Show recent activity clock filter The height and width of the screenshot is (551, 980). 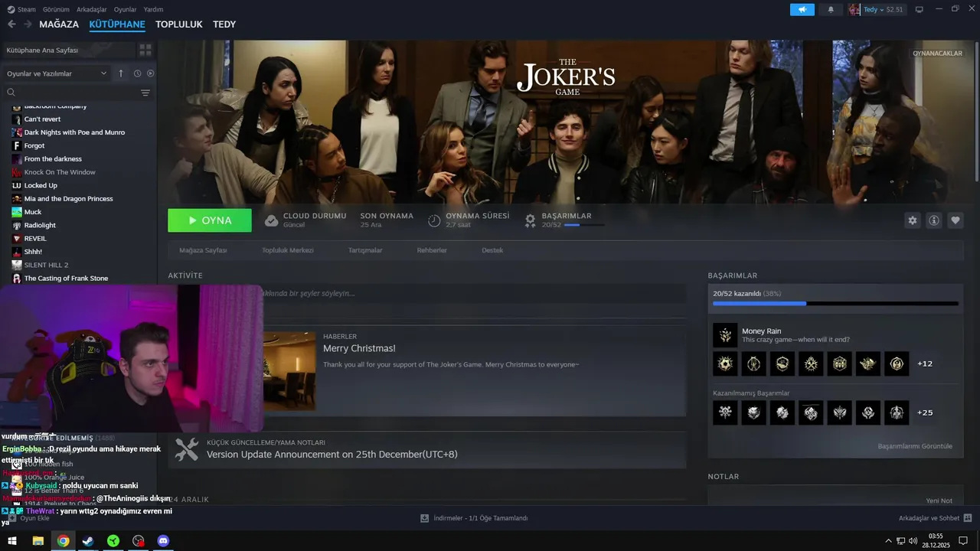(137, 73)
